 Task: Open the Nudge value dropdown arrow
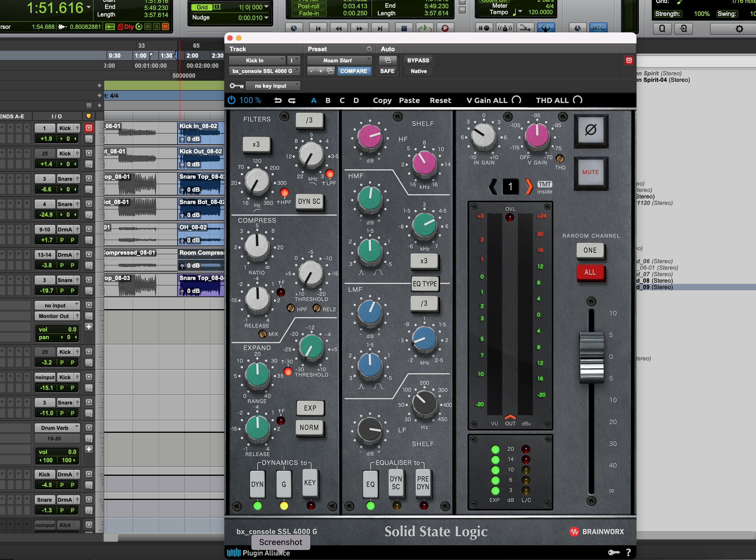pos(266,18)
